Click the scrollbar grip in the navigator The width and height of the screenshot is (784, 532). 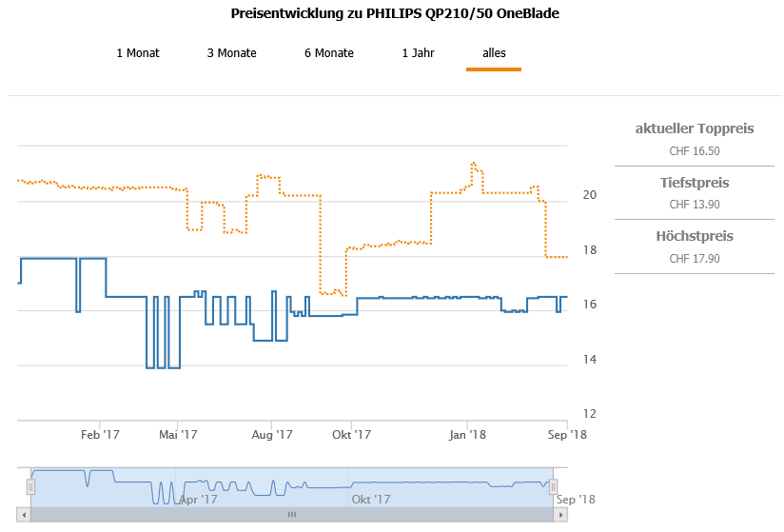tap(292, 515)
